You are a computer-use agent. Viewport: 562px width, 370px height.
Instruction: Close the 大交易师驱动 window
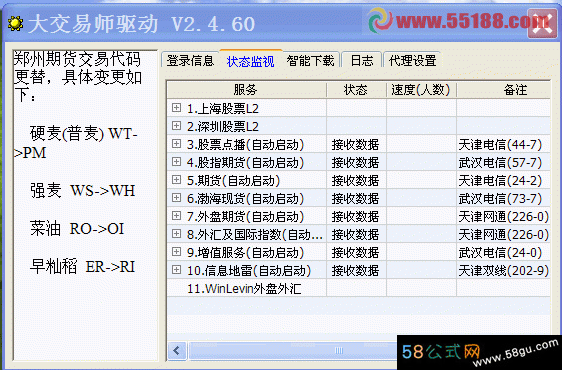click(x=542, y=24)
